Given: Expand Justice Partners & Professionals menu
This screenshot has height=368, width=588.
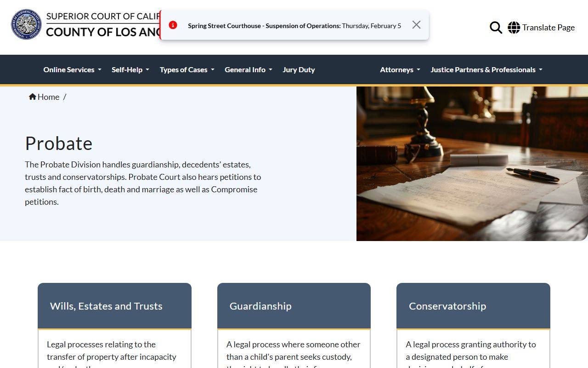Looking at the screenshot, I should pyautogui.click(x=486, y=70).
